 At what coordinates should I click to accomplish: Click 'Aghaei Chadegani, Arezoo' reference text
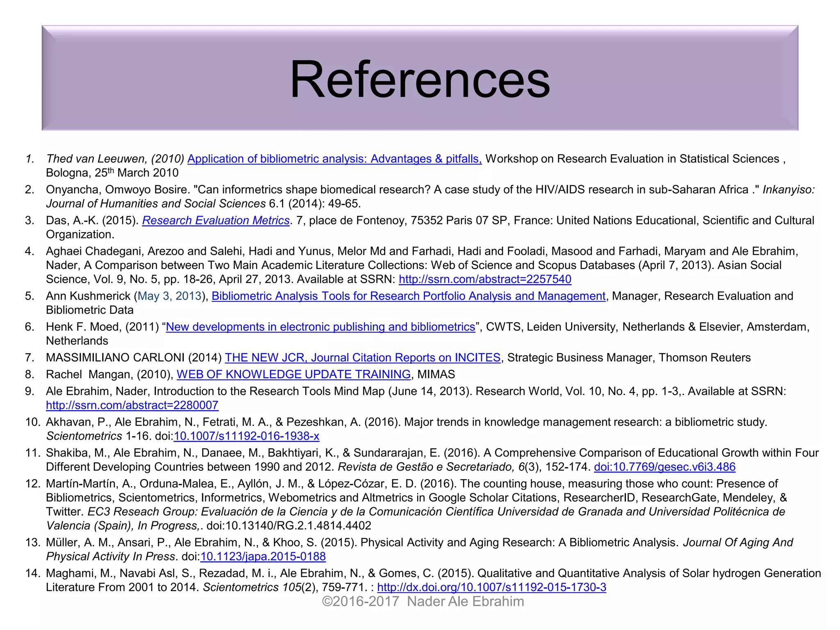(115, 251)
